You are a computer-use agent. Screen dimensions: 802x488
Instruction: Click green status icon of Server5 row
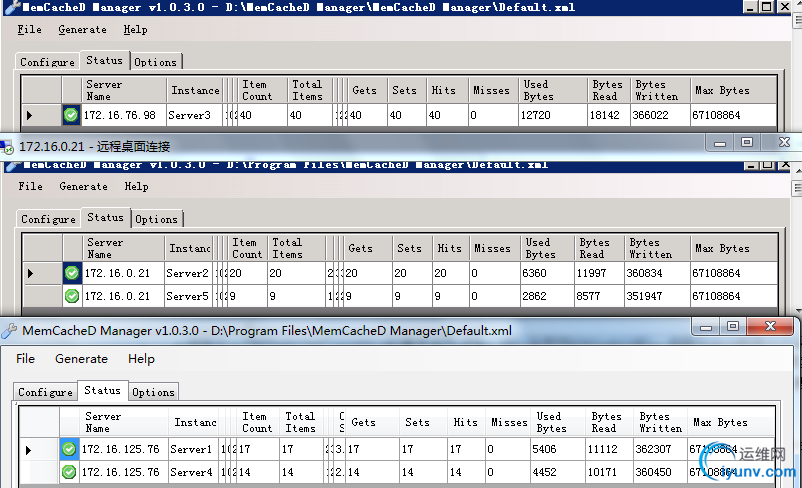tap(72, 296)
